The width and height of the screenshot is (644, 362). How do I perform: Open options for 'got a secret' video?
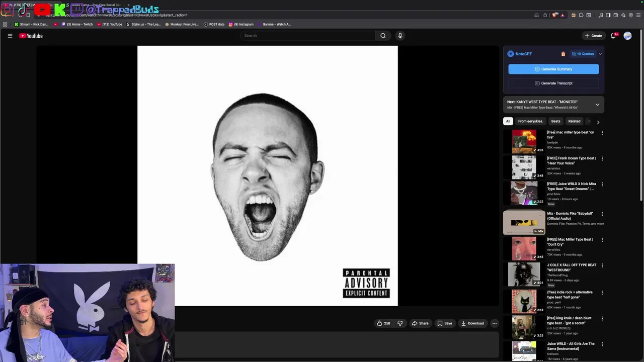tap(602, 318)
